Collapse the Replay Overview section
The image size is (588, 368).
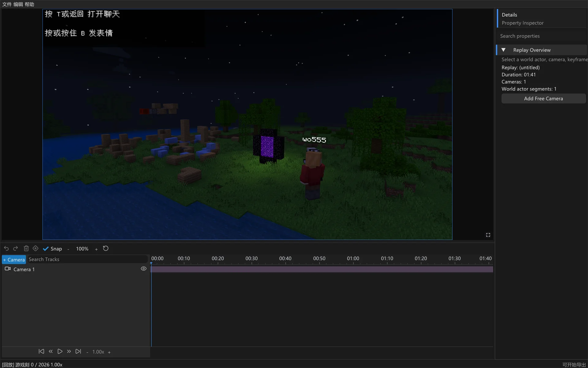(x=503, y=50)
